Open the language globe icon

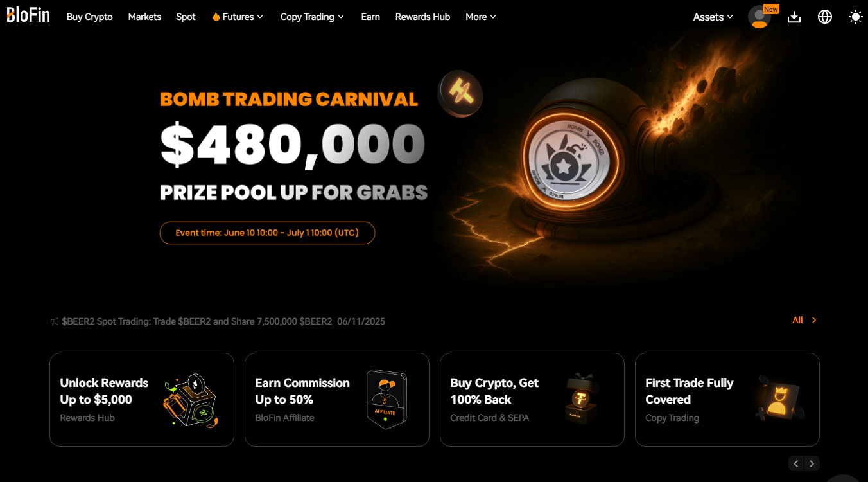[825, 17]
